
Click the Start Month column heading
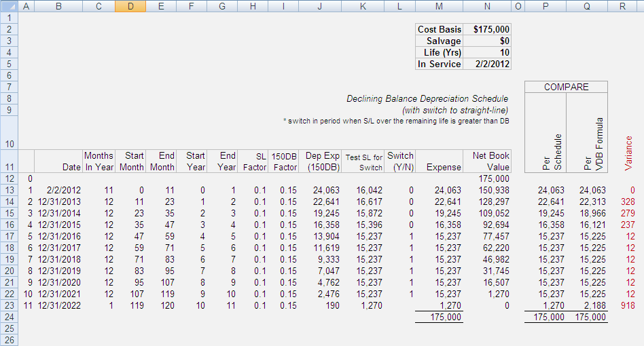131,161
